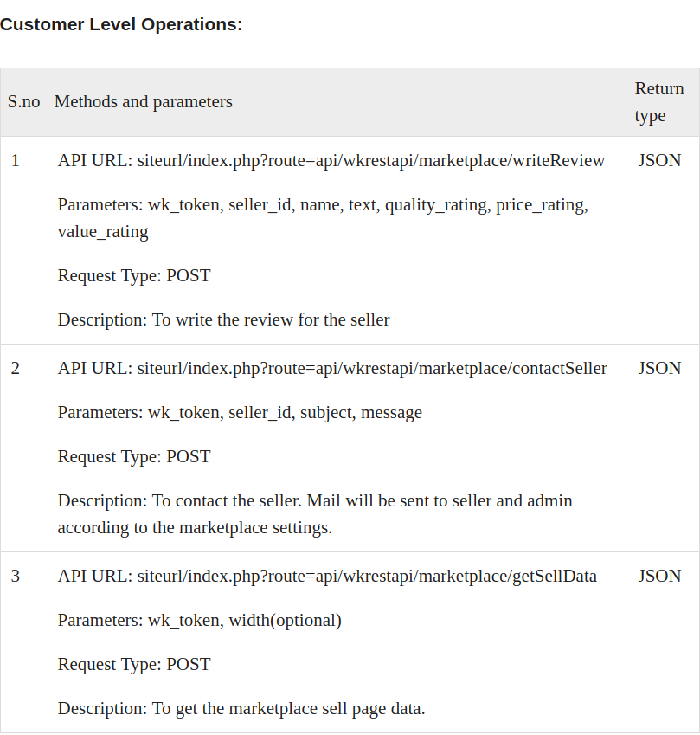700x735 pixels.
Task: Click the review for the seller description
Action: pos(223,319)
